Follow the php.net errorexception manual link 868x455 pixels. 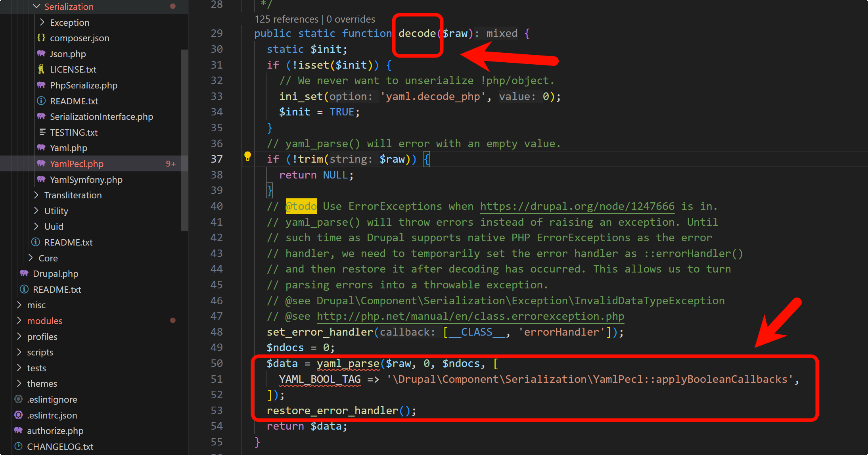[x=470, y=316]
